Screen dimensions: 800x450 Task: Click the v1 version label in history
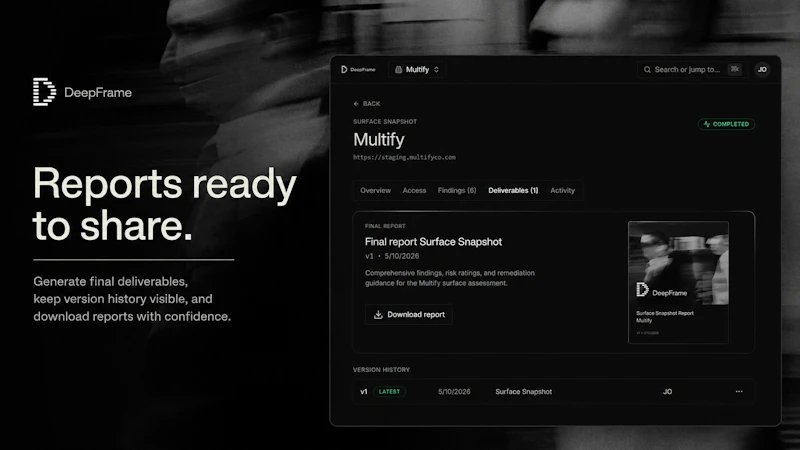(x=364, y=392)
